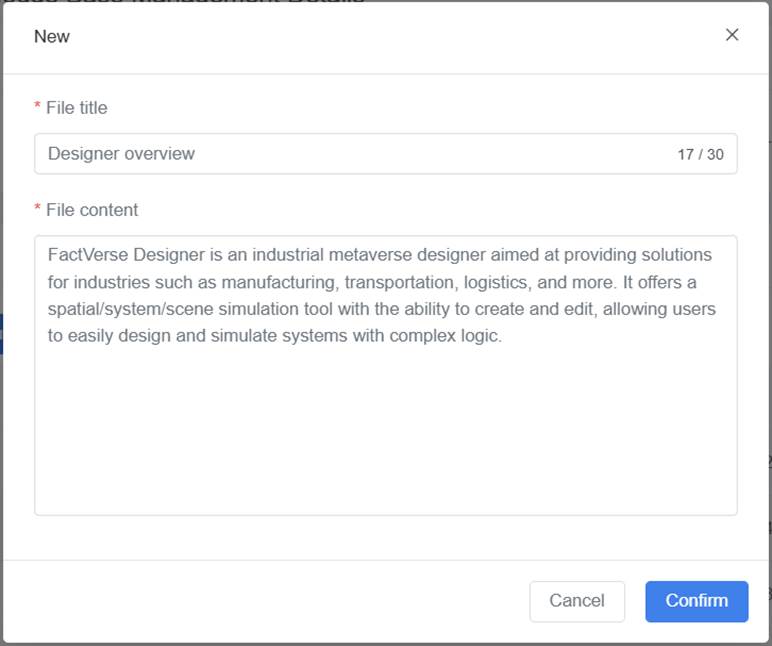Click empty area inside File content textarea

[x=385, y=440]
